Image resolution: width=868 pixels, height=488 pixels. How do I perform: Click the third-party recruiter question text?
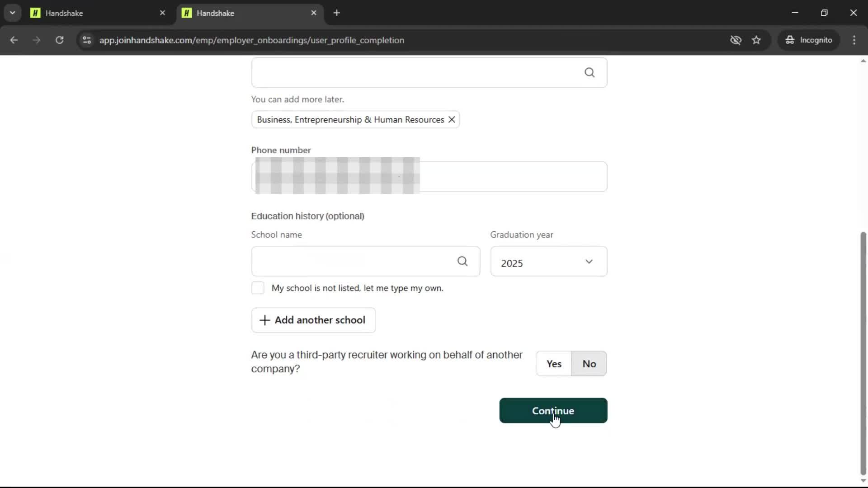point(387,362)
